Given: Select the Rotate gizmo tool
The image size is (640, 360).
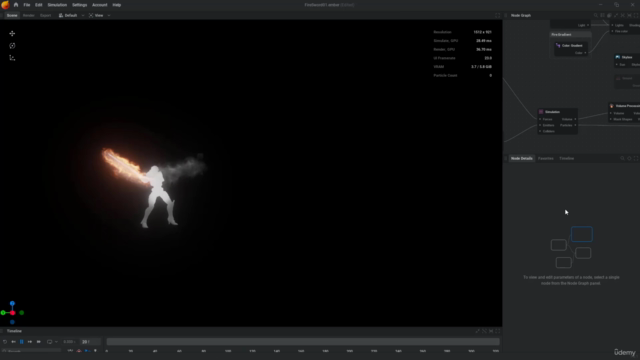Looking at the screenshot, I should (x=12, y=46).
